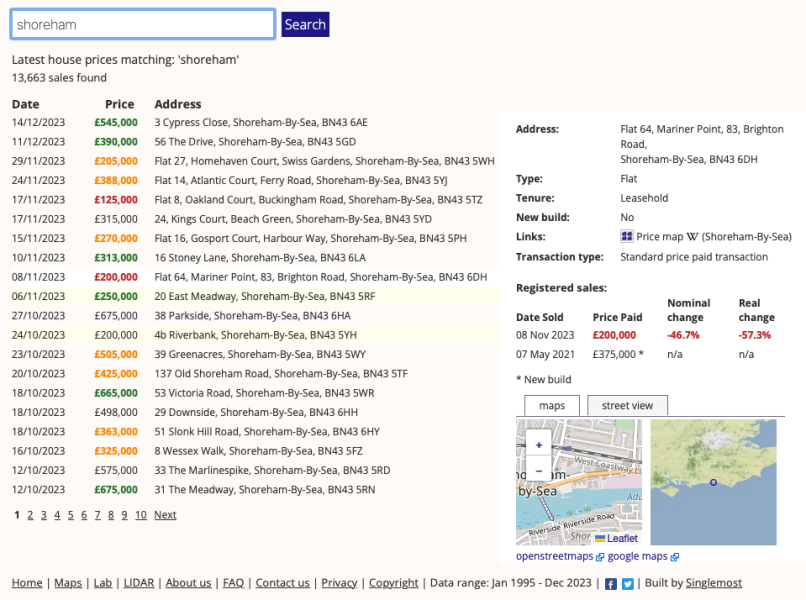This screenshot has height=600, width=806.
Task: Go to results page 2
Action: [30, 515]
